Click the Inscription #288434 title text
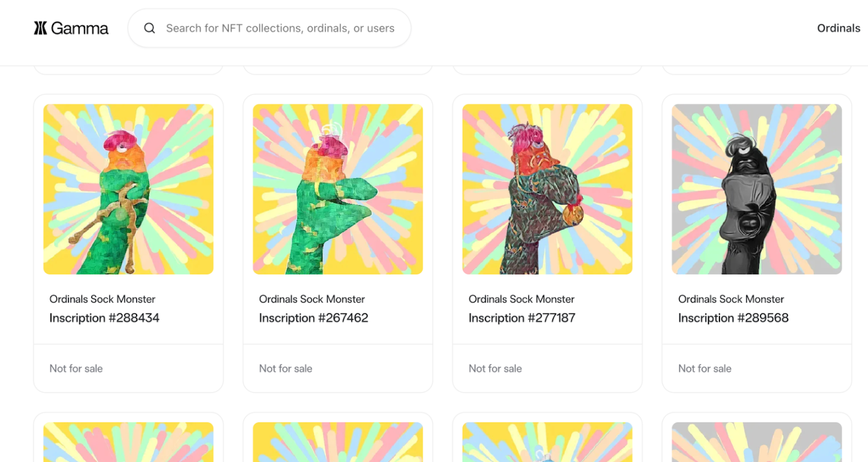This screenshot has height=462, width=868. 104,318
